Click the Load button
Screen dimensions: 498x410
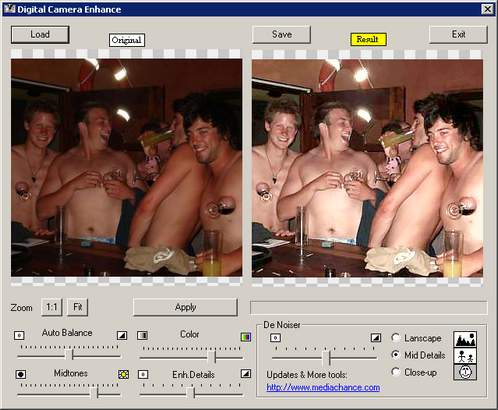pyautogui.click(x=40, y=35)
